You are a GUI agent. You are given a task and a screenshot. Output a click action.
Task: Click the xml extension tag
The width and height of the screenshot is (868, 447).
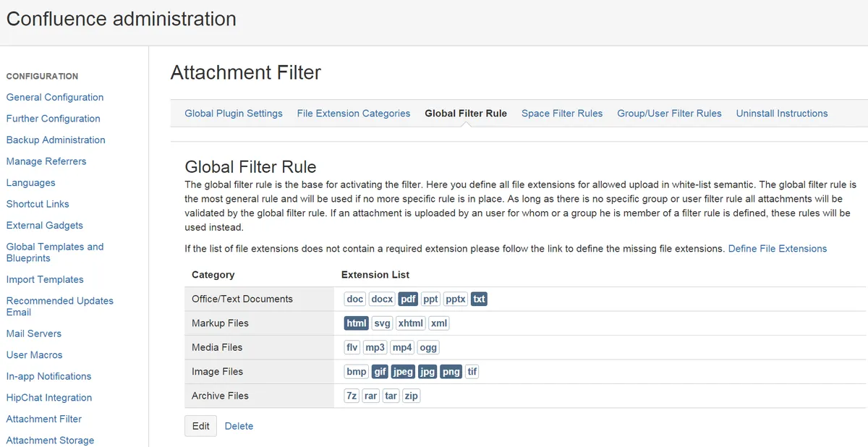(x=439, y=323)
